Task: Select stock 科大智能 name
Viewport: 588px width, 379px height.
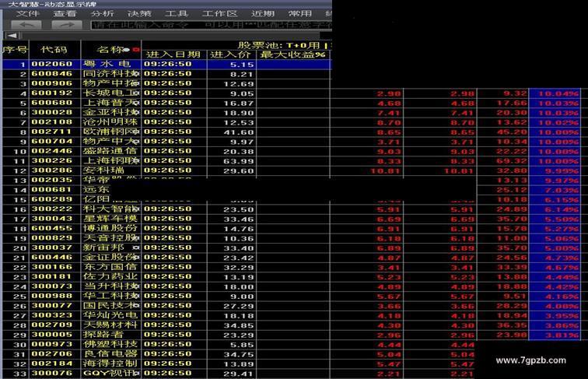Action: tap(110, 209)
